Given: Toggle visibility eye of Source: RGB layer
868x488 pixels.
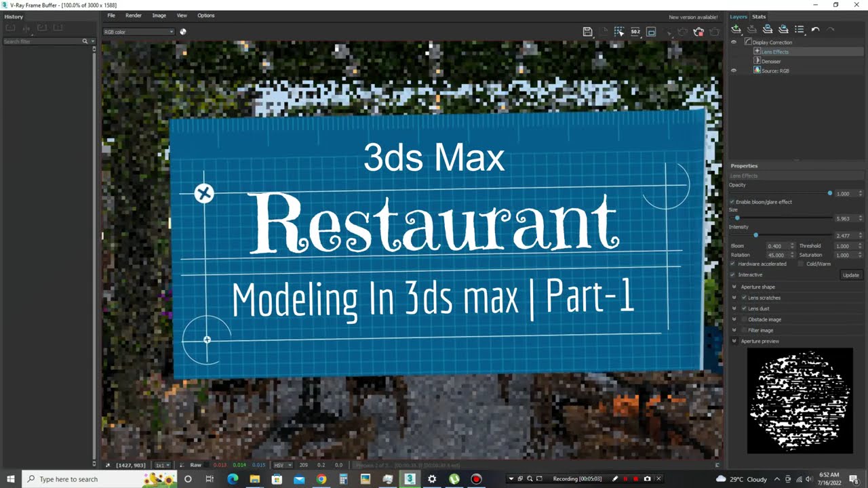Looking at the screenshot, I should click(734, 70).
